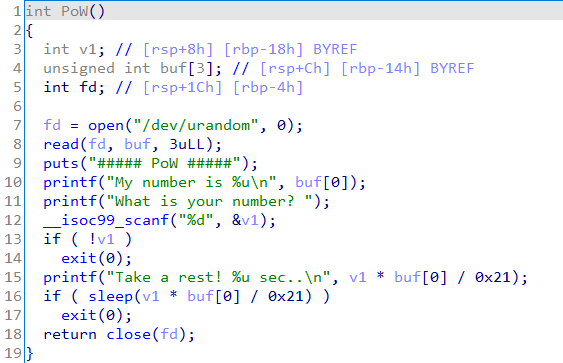The width and height of the screenshot is (563, 363).
Task: Click the open call on line 7
Action: coord(106,126)
